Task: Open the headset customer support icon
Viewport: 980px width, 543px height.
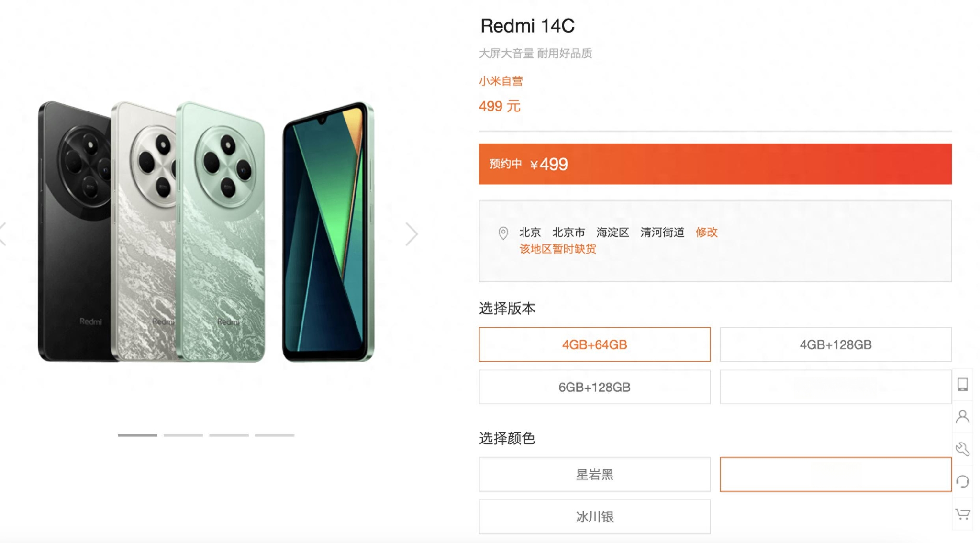Action: (962, 481)
